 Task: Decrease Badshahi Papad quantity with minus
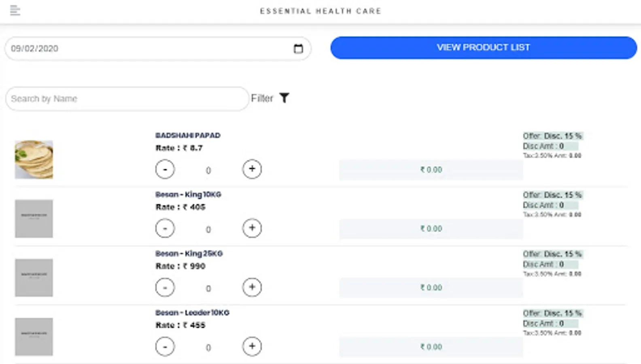click(165, 169)
